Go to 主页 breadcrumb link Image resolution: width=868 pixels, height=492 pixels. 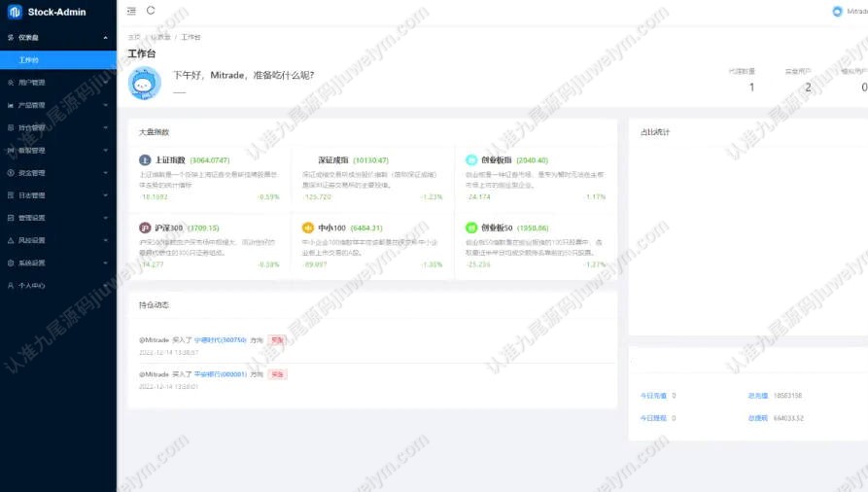(134, 37)
